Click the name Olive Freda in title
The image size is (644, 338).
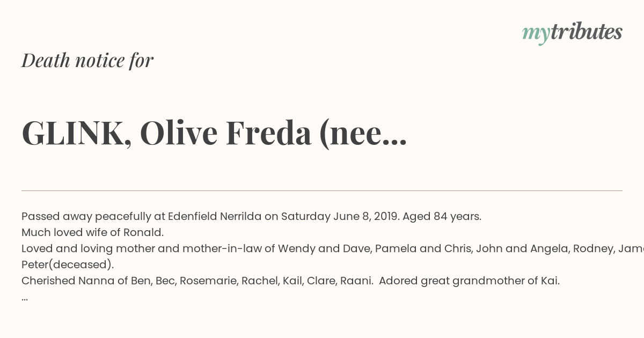tap(225, 133)
